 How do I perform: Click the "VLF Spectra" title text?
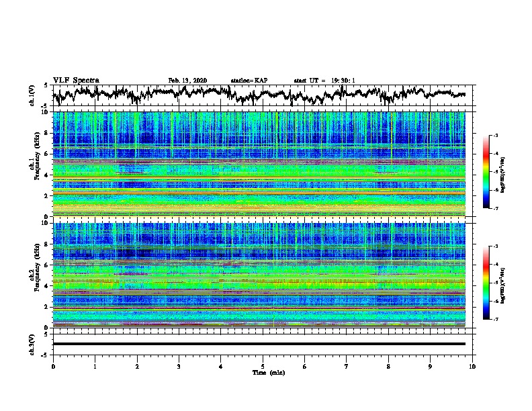pos(76,81)
